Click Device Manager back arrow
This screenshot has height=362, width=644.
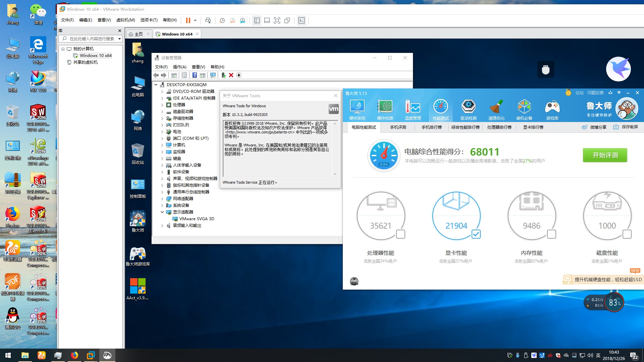tap(156, 75)
